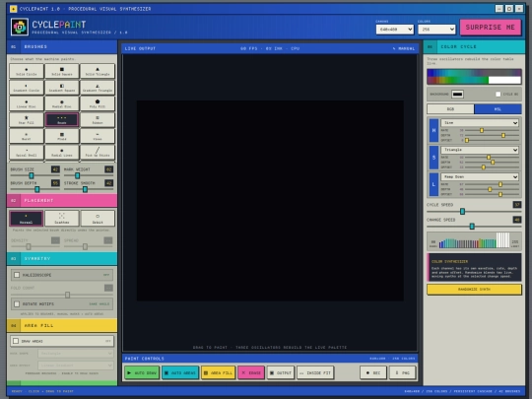Click the palette histogram bars
This screenshot has width=532, height=399.
(x=474, y=240)
